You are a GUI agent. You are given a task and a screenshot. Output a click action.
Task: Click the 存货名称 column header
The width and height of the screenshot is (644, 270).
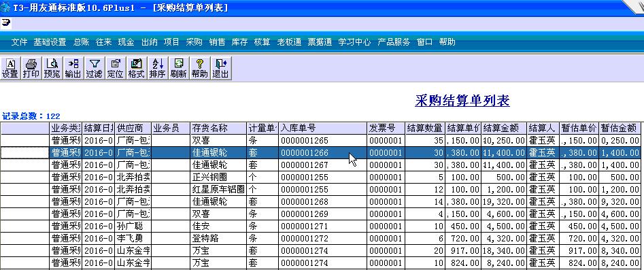pos(219,128)
